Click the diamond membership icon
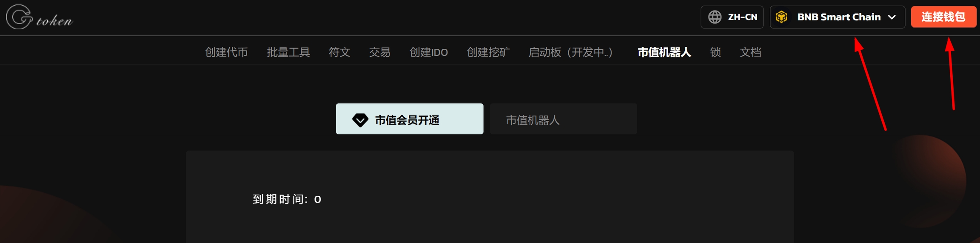This screenshot has height=243, width=980. [x=360, y=120]
